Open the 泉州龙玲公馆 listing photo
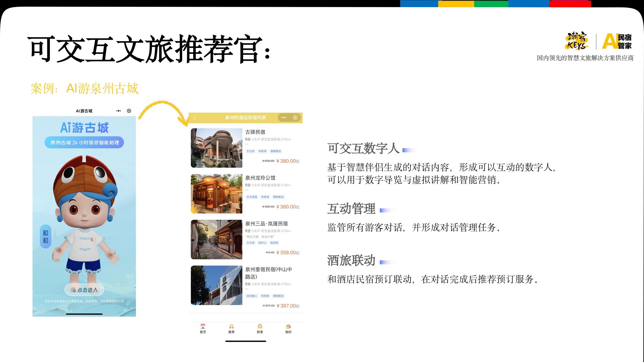644x362 pixels. coord(216,194)
